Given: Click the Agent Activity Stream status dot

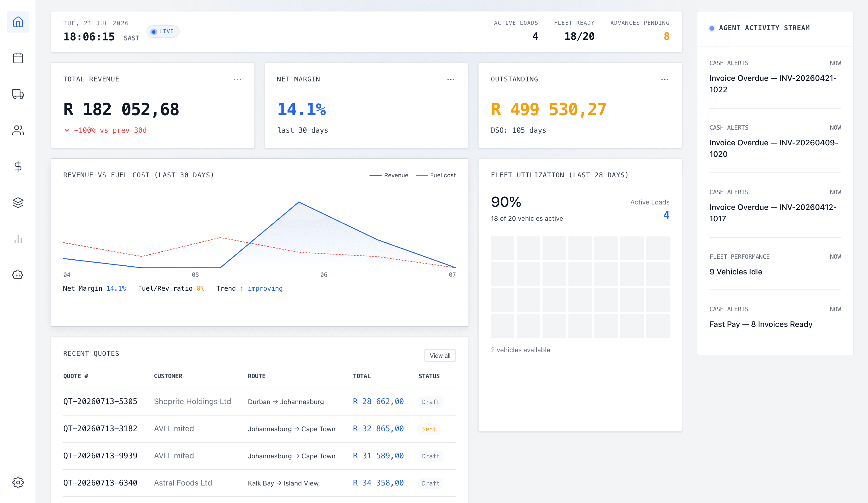Looking at the screenshot, I should pyautogui.click(x=712, y=28).
